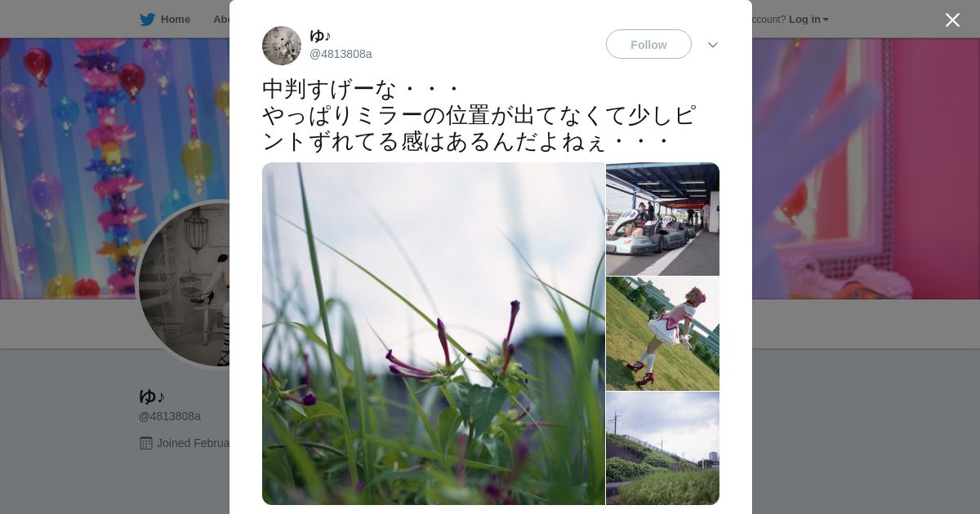This screenshot has width=980, height=514.
Task: Open the large flower grass photo
Action: pyautogui.click(x=434, y=334)
